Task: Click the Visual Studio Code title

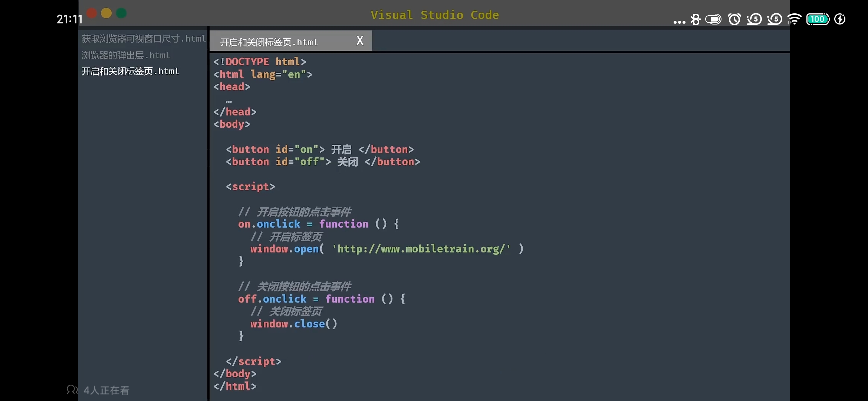Action: [434, 15]
